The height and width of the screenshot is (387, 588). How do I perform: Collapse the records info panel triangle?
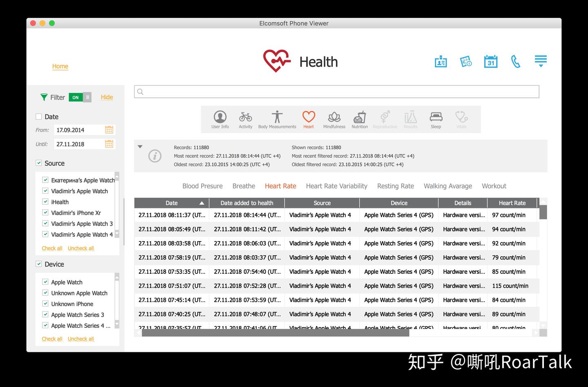coord(140,147)
